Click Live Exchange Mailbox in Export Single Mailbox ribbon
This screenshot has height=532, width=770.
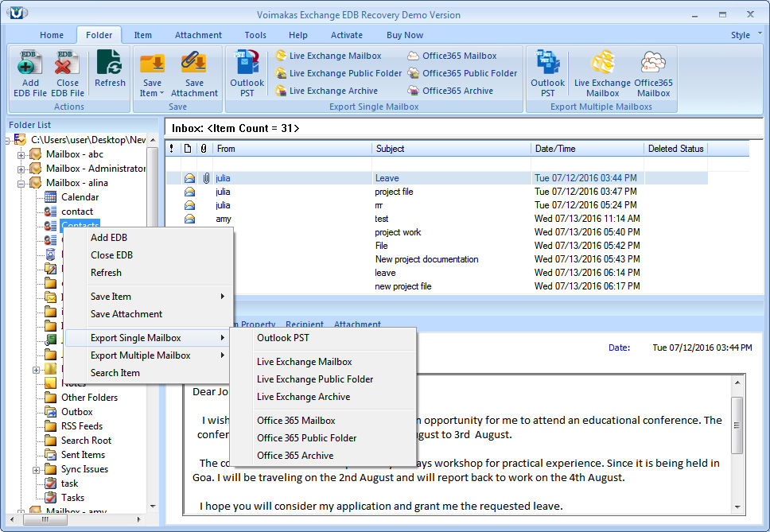328,56
